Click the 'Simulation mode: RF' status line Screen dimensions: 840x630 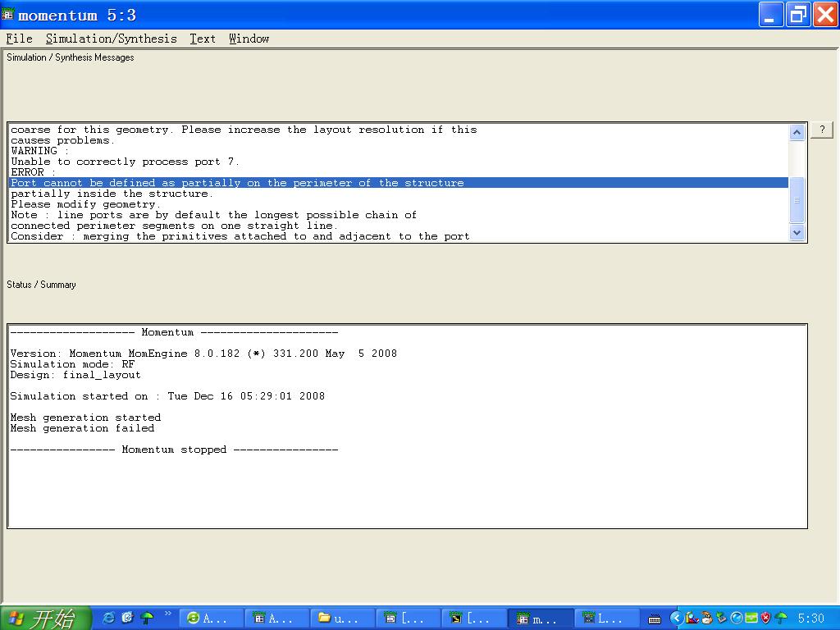pos(72,363)
